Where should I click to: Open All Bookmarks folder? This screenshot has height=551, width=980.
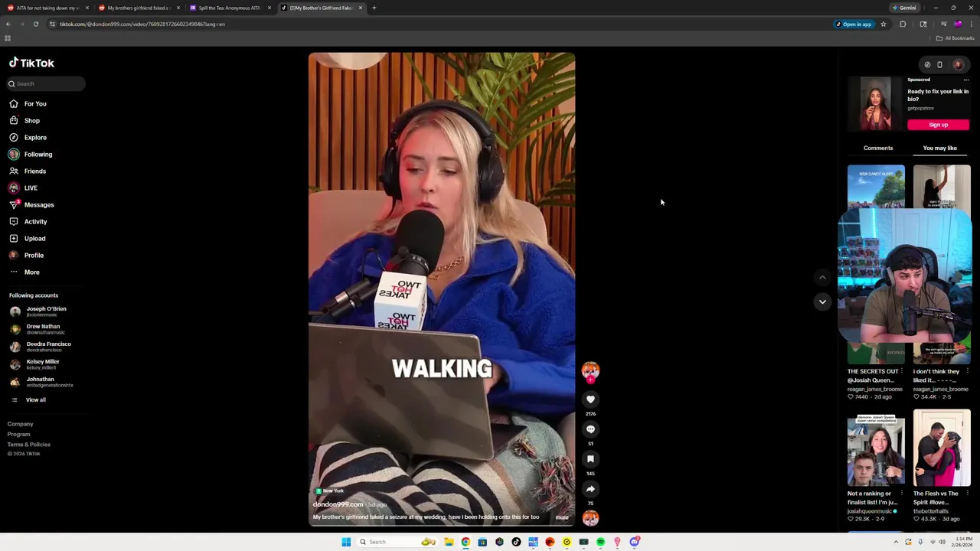955,38
